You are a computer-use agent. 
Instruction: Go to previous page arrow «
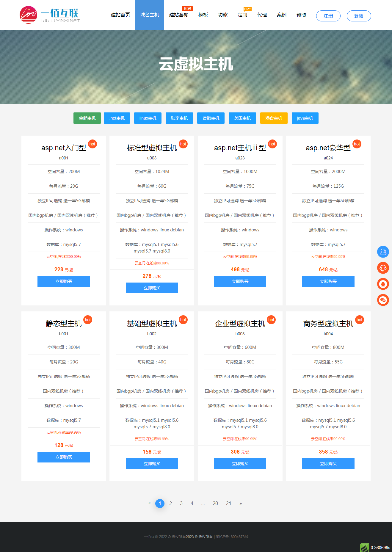click(150, 503)
